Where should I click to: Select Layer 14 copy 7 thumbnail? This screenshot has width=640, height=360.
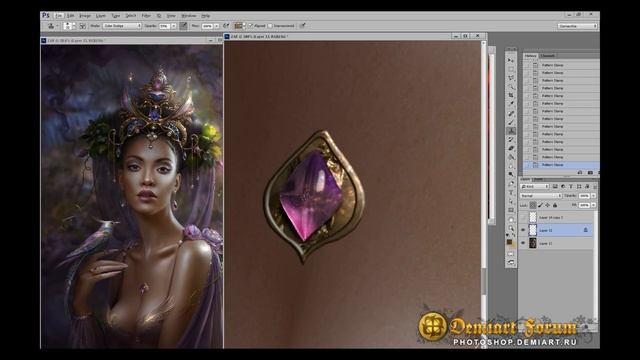click(x=533, y=218)
